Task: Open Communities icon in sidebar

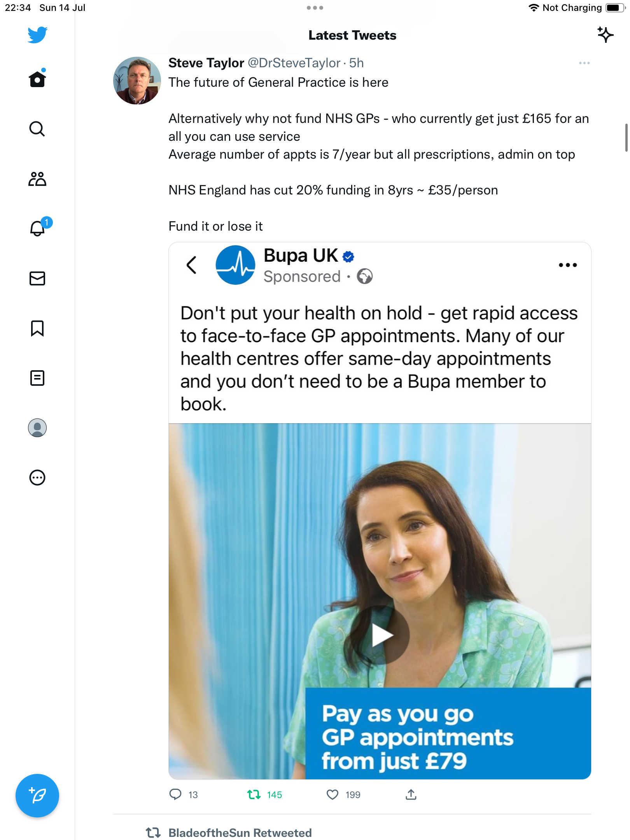Action: pos(37,179)
